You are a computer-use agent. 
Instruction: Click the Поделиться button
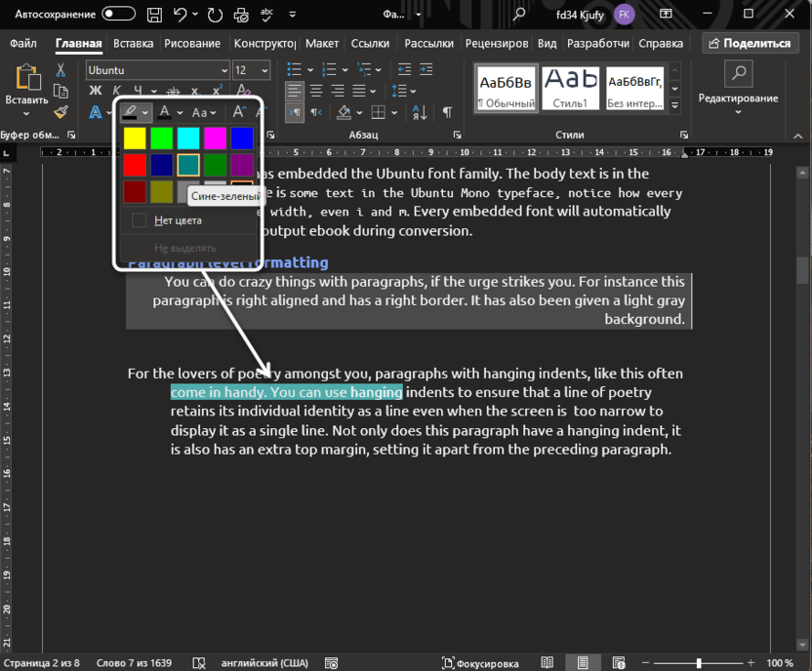(751, 43)
